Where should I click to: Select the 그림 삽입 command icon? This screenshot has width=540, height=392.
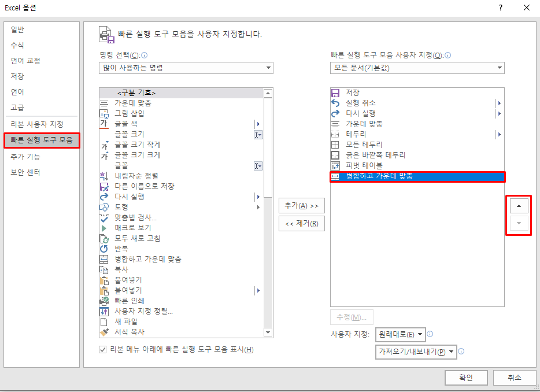tap(103, 114)
